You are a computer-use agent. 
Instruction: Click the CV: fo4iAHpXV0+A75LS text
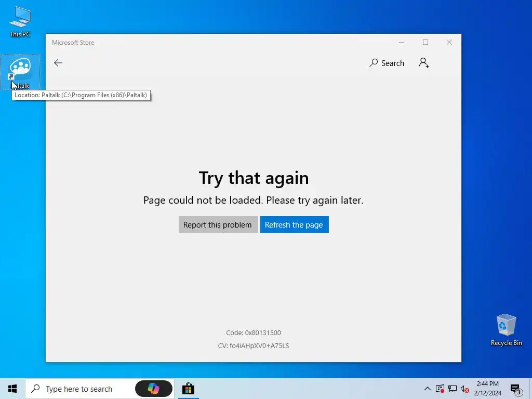pos(254,345)
